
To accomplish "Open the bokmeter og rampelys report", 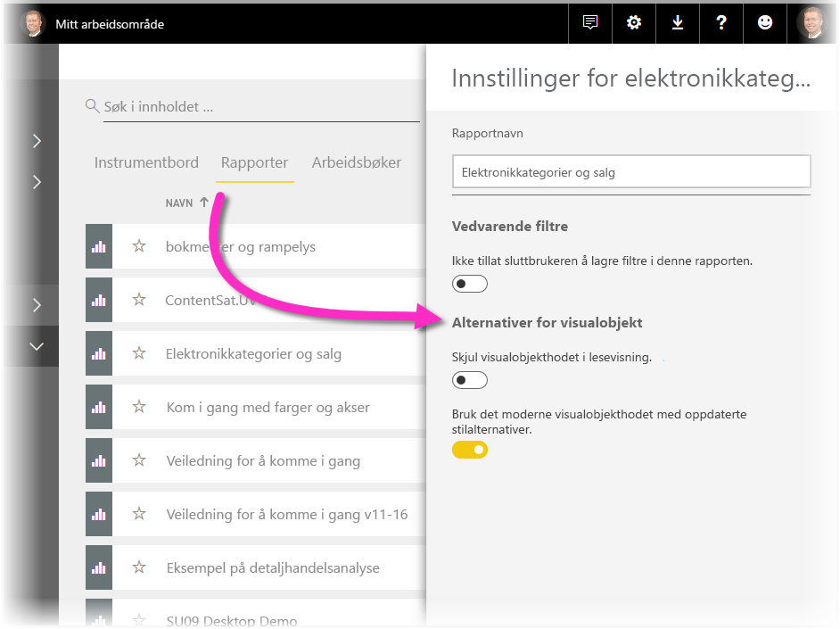I will point(241,247).
